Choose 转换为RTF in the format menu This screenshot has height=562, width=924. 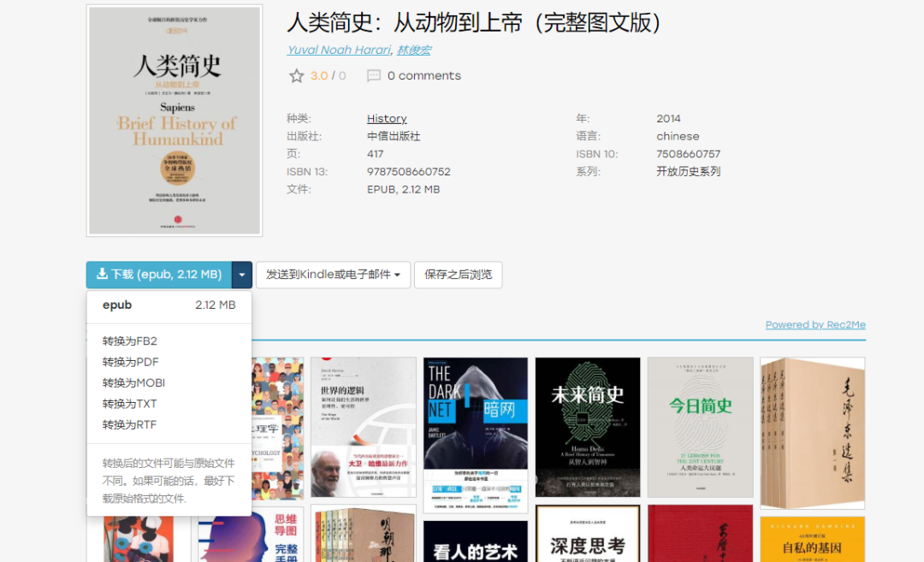tap(130, 425)
